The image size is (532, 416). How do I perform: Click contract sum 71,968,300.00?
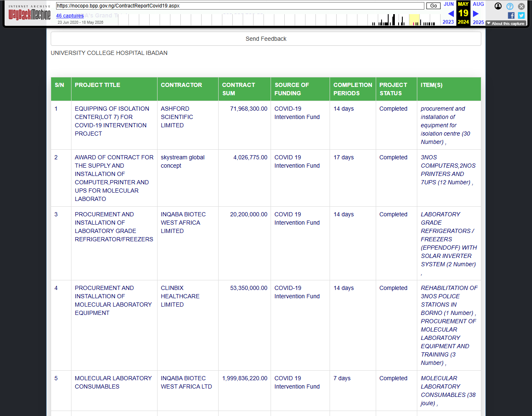[249, 109]
